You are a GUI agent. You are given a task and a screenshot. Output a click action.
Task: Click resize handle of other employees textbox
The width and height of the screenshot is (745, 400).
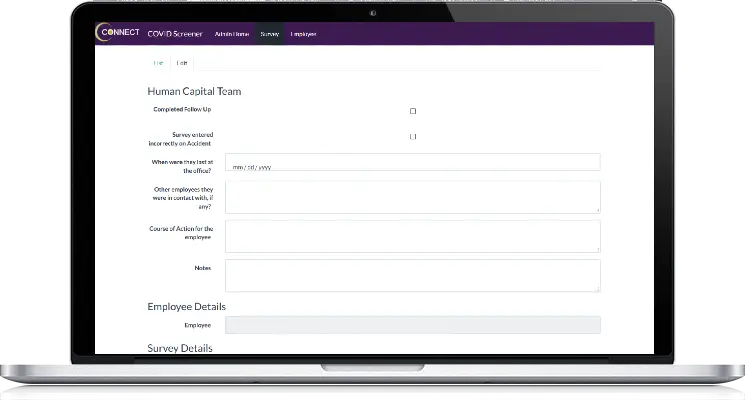[598, 210]
